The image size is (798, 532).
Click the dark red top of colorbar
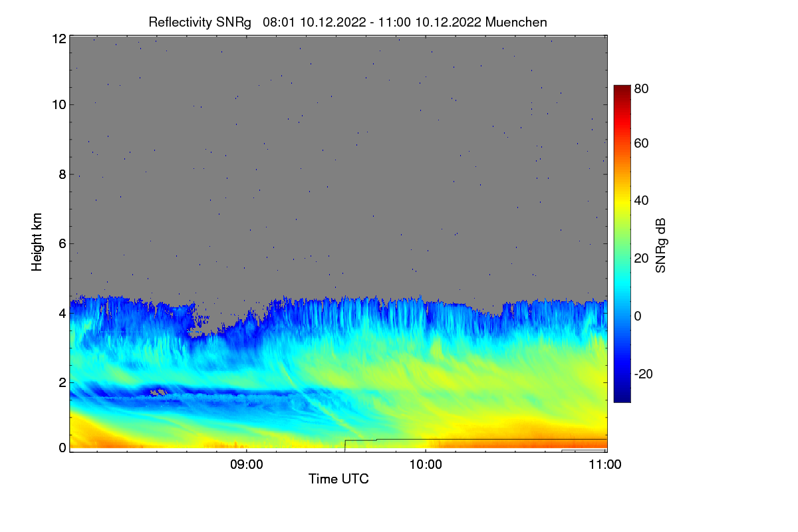click(622, 89)
